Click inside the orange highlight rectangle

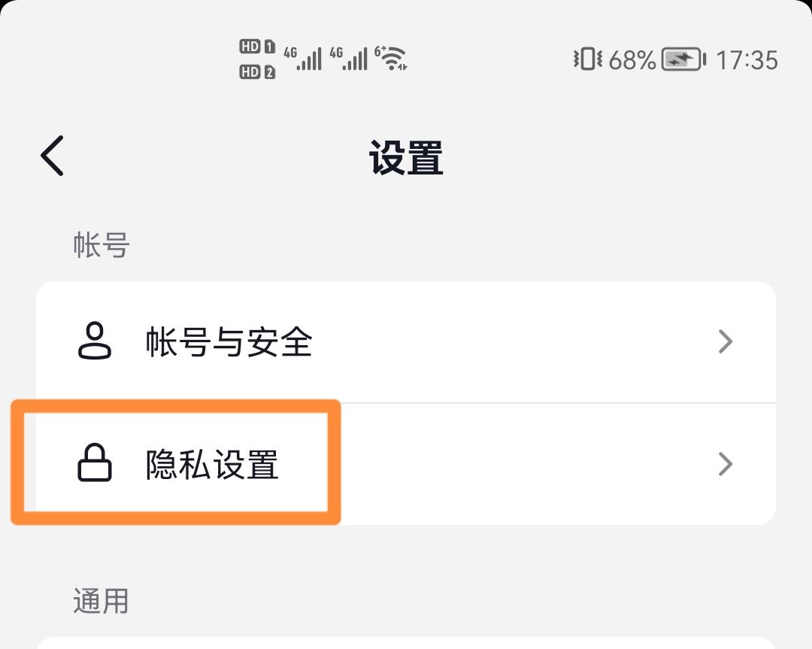pos(177,463)
